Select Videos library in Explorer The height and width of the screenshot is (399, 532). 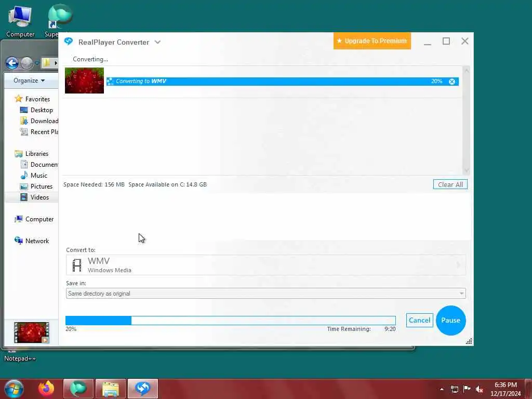(34, 197)
